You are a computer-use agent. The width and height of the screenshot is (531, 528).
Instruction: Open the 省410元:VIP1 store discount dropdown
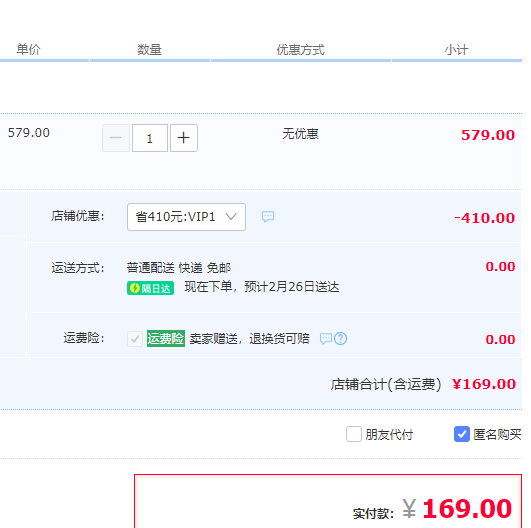click(186, 217)
